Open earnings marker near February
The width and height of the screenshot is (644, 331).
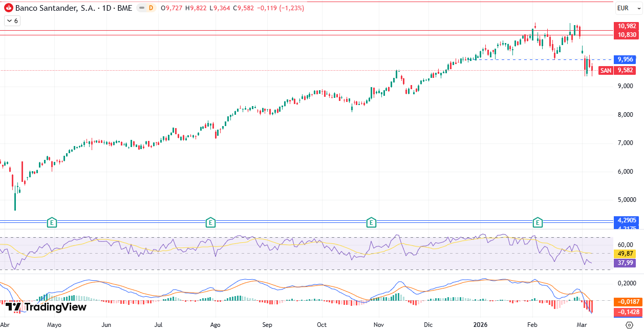538,222
